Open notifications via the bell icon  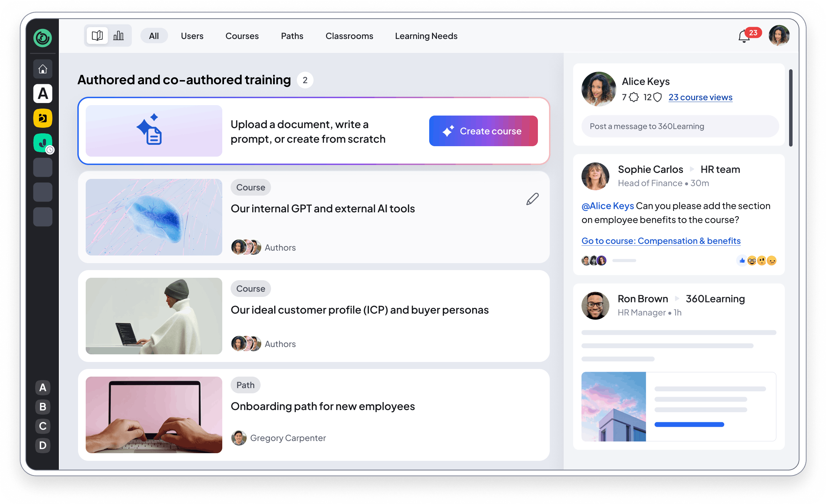[745, 36]
